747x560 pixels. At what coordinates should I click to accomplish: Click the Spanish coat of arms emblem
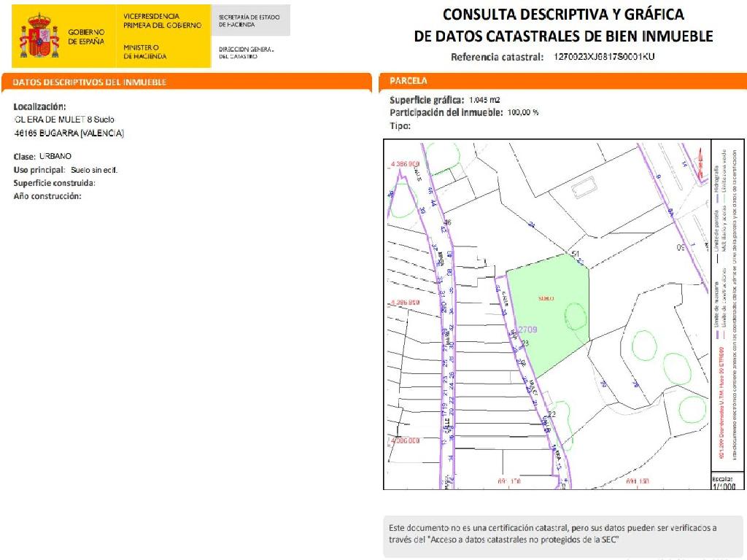[39, 36]
